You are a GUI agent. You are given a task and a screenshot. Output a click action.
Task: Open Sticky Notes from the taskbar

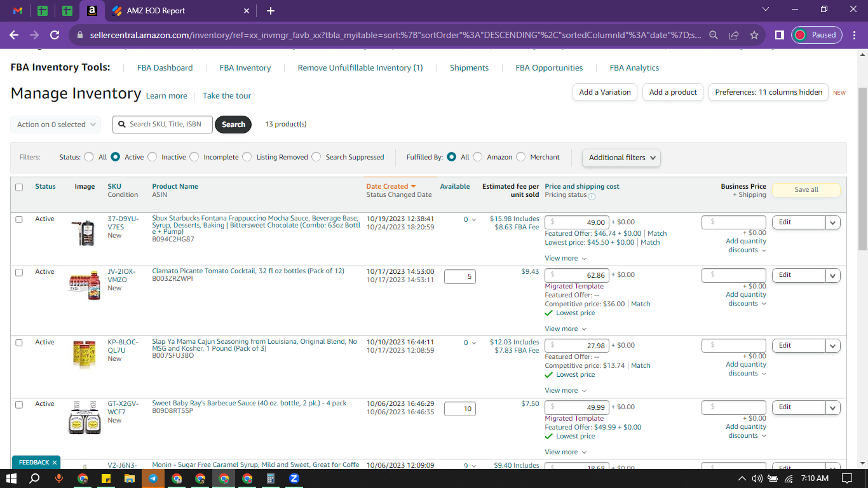coord(106,478)
